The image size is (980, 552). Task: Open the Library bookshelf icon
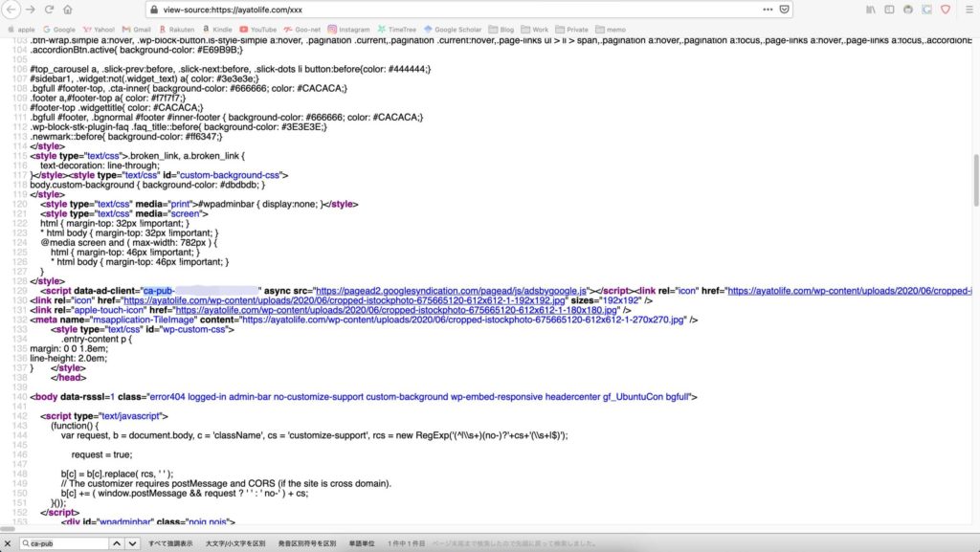pyautogui.click(x=871, y=10)
